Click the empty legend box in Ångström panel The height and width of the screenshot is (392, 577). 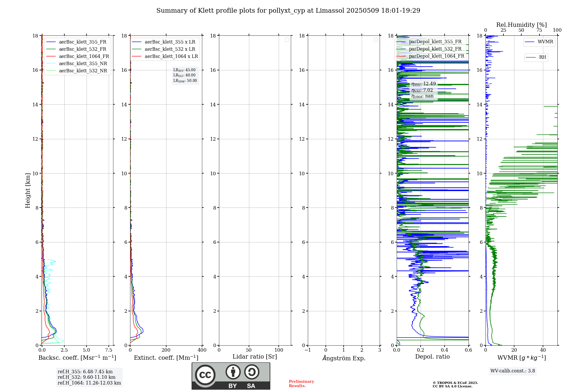pyautogui.click(x=376, y=40)
